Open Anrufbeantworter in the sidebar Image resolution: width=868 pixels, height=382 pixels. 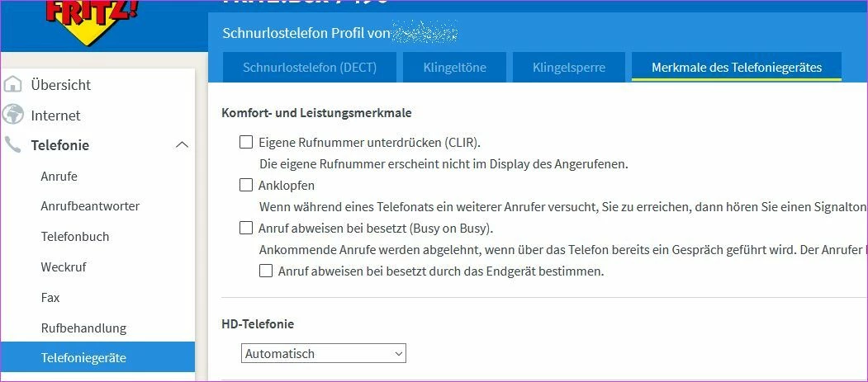coord(90,206)
